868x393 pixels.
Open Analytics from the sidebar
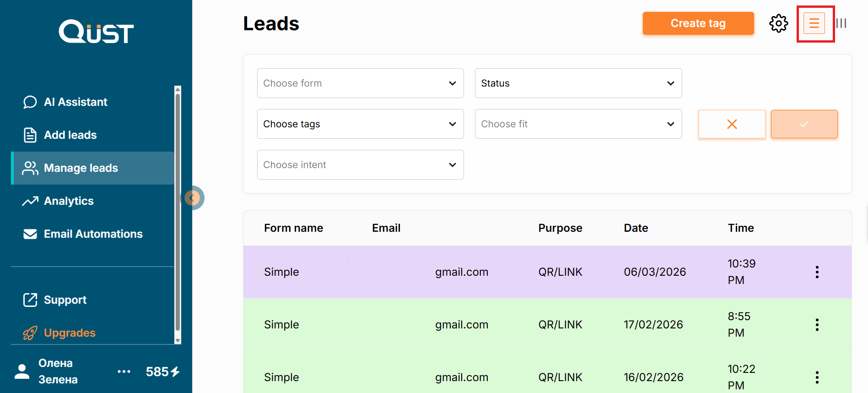(69, 201)
